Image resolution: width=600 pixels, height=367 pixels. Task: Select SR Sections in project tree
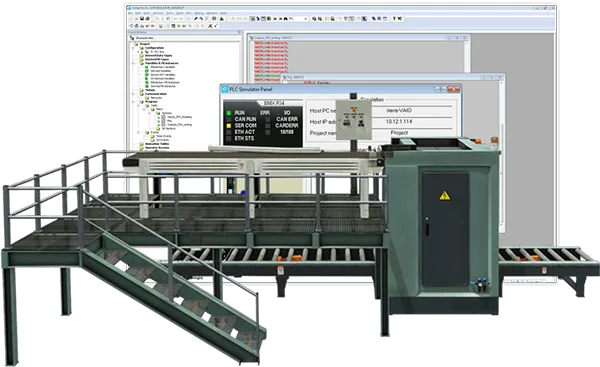click(168, 129)
